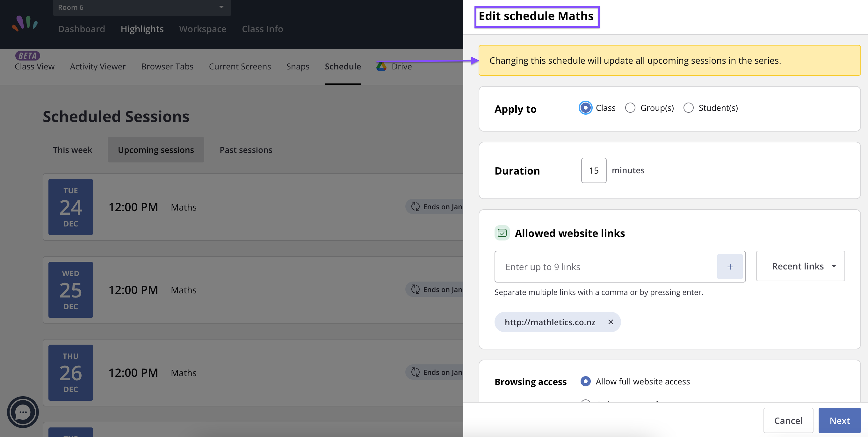Open the chat support bubble
868x437 pixels.
23,412
